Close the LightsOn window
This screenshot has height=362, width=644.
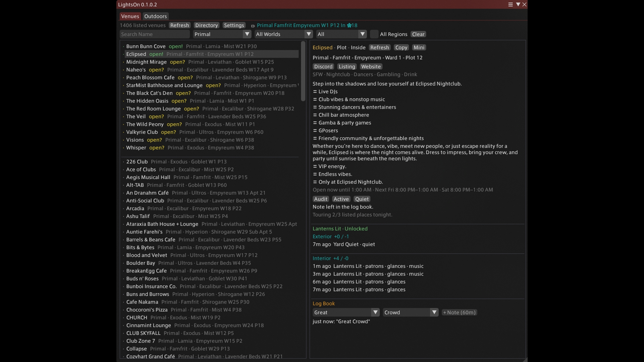(524, 5)
